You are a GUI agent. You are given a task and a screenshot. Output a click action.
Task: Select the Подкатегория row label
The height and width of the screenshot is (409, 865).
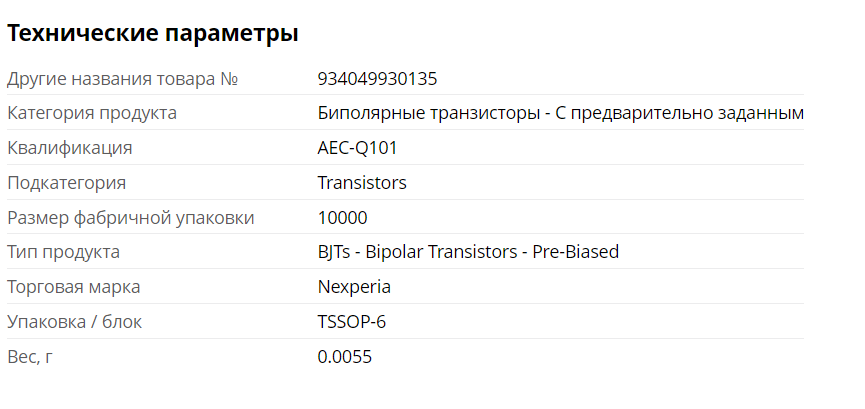coord(67,183)
